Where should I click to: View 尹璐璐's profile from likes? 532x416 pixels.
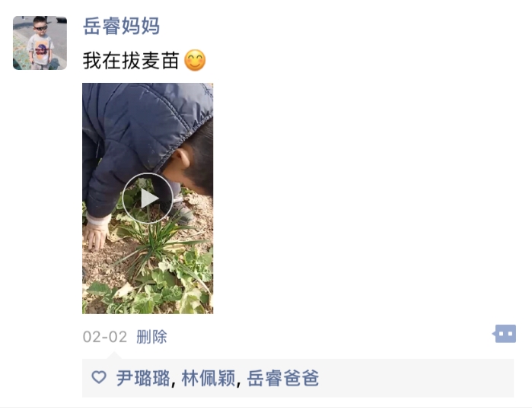pyautogui.click(x=143, y=378)
